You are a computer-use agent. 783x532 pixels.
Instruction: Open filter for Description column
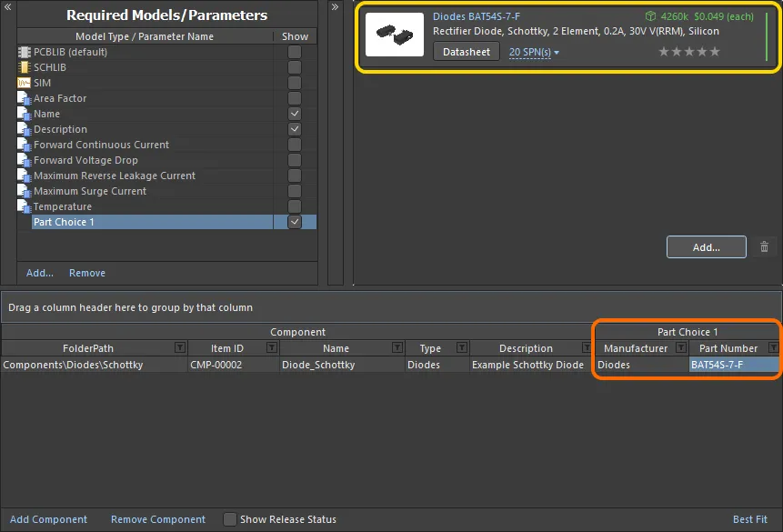(587, 347)
